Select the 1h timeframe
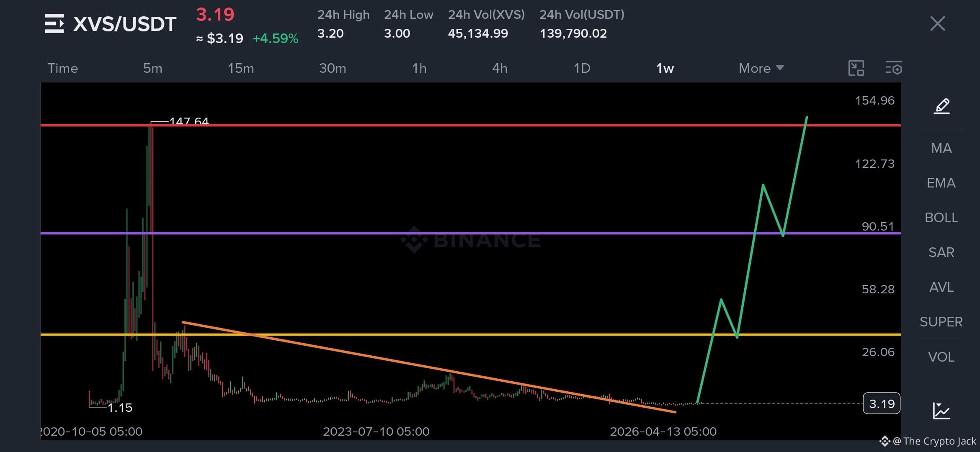 419,68
